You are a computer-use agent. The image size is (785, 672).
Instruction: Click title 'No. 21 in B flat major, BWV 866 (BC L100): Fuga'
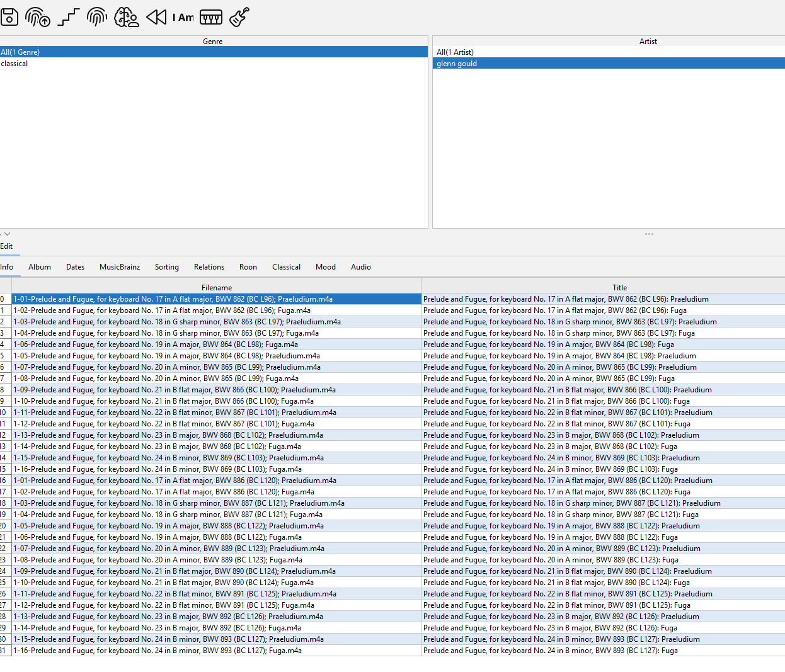coord(604,401)
